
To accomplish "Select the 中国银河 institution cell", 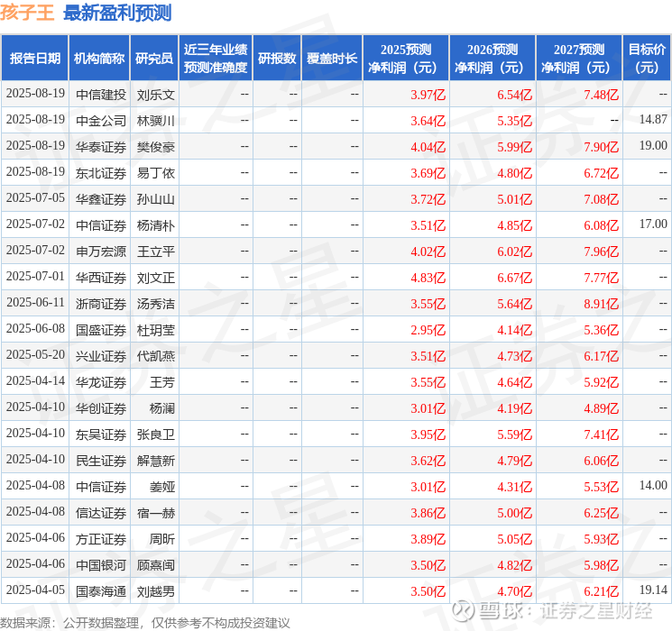I will point(101,565).
